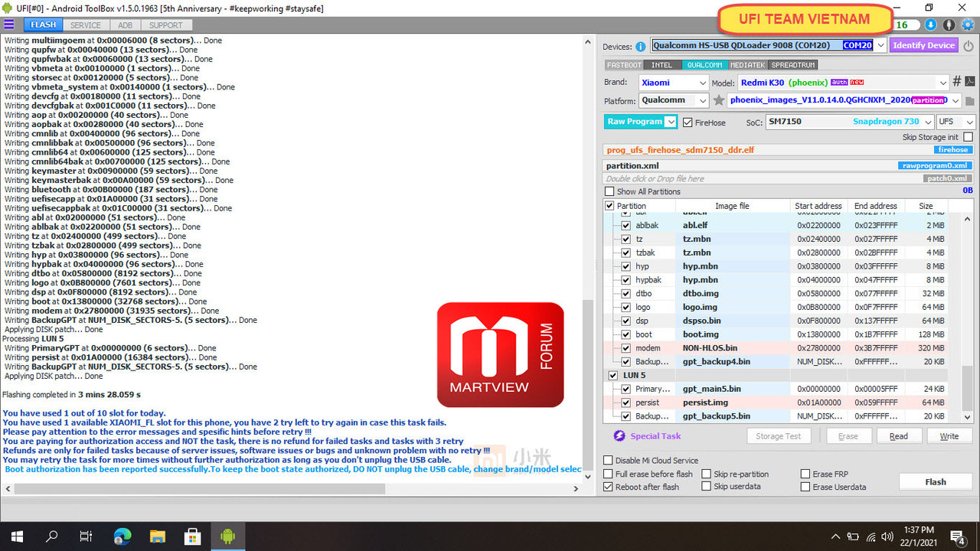Check Full erase before flash
The image size is (980, 551).
[608, 474]
